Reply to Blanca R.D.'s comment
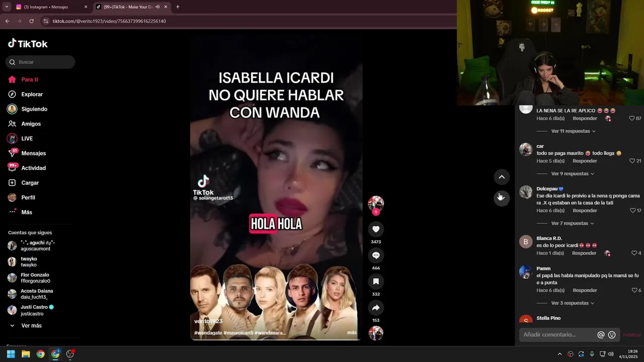Viewport: 644px width, 362px height. coord(584,253)
